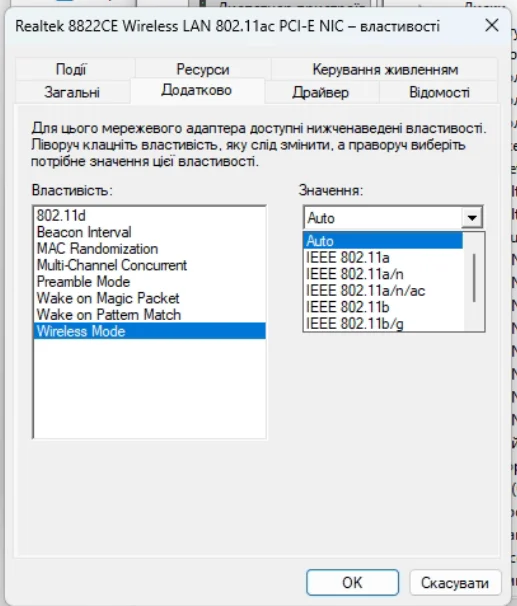Choose Auto in value list
This screenshot has height=606, width=517.
[x=383, y=241]
